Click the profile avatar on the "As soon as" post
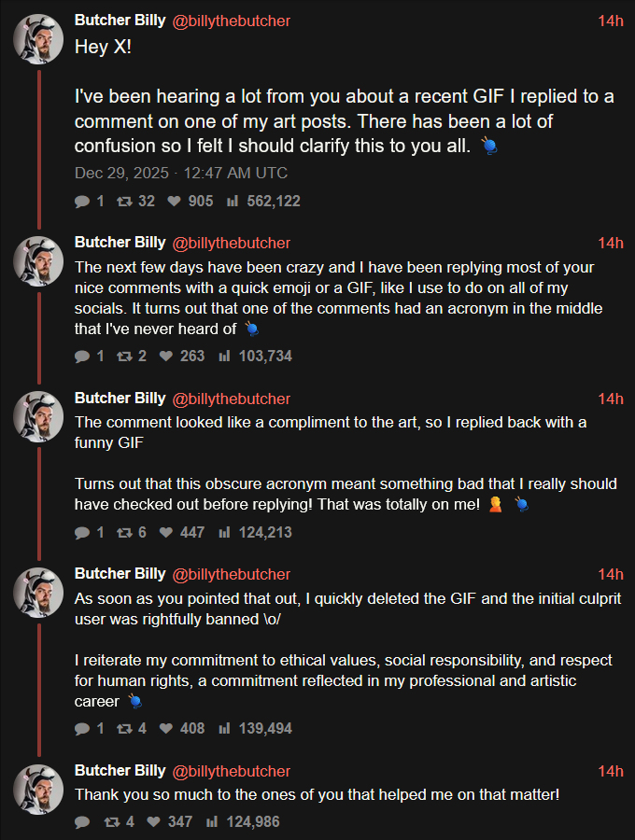Screen dimensions: 635x840 tap(38, 593)
